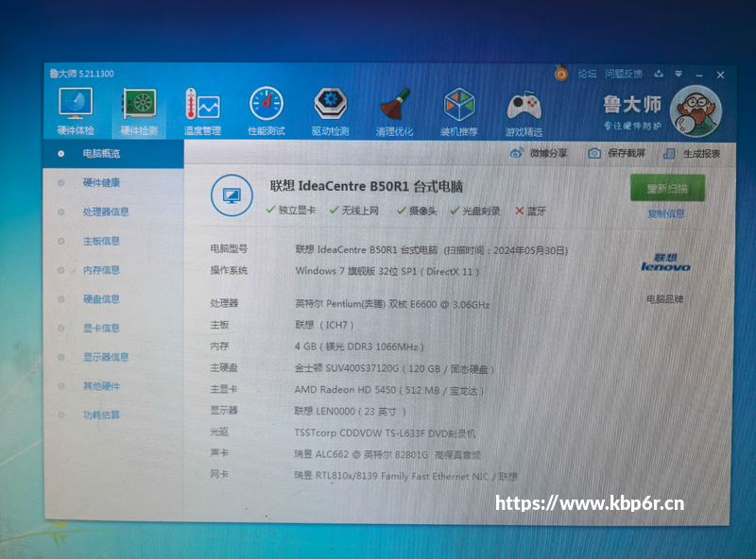756x559 pixels.
Task: Click the 电脑品牌 label
Action: tap(665, 299)
